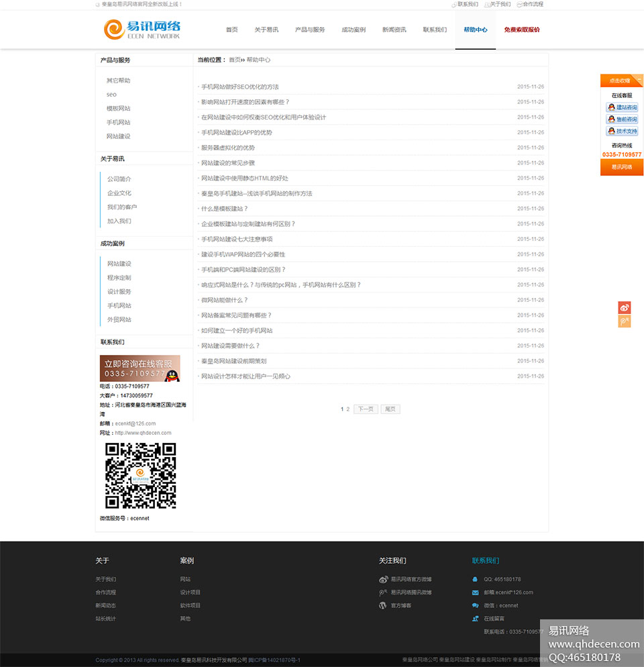Open article 什么是模板建站
The width and height of the screenshot is (644, 667).
pos(224,209)
